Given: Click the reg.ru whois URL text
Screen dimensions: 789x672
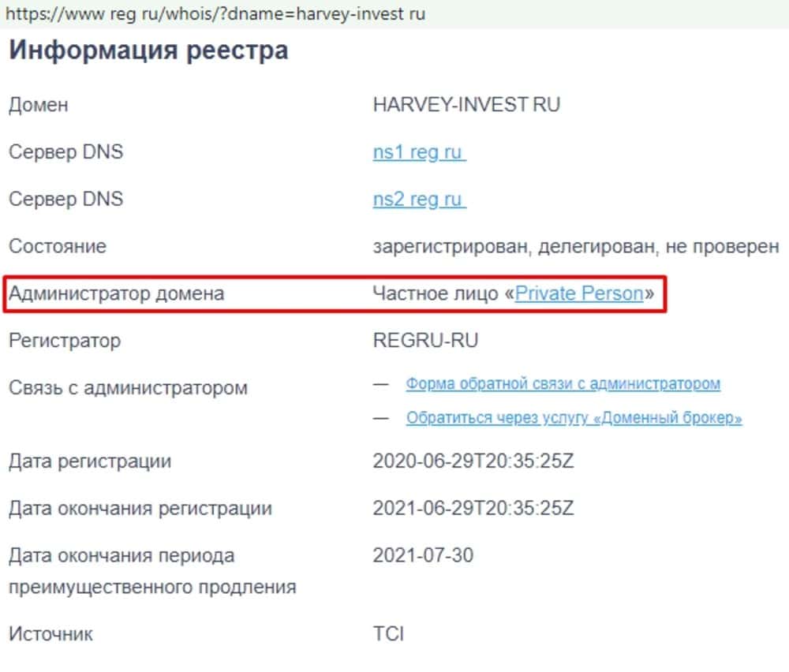Looking at the screenshot, I should click(x=215, y=14).
